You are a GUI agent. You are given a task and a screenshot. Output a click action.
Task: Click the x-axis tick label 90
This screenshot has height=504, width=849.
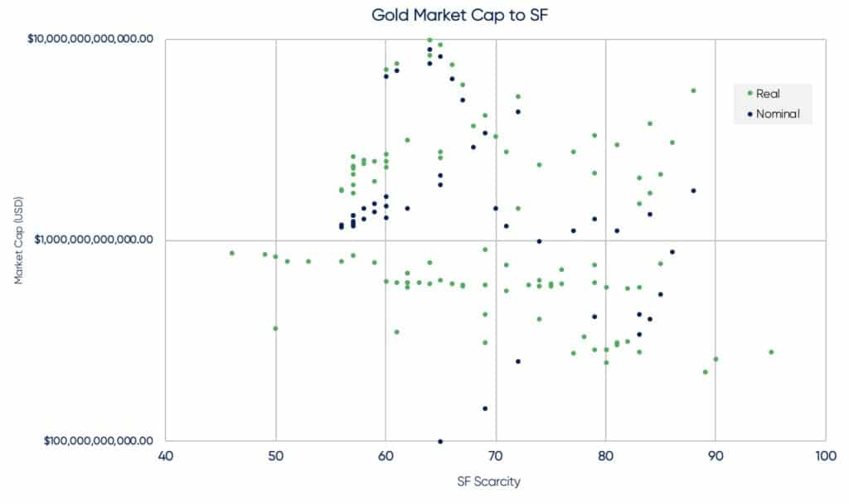click(x=716, y=456)
